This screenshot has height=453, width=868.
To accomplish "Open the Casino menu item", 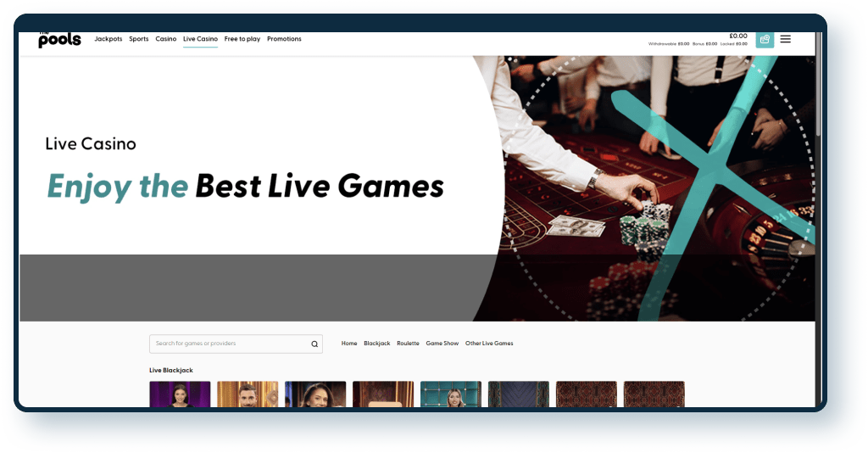I will (x=166, y=39).
